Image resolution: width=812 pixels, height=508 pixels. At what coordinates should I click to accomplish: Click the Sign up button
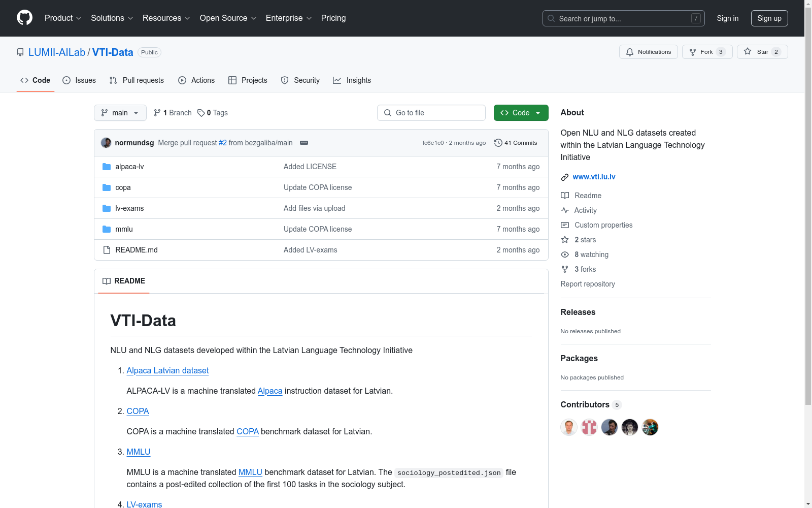[x=769, y=18]
